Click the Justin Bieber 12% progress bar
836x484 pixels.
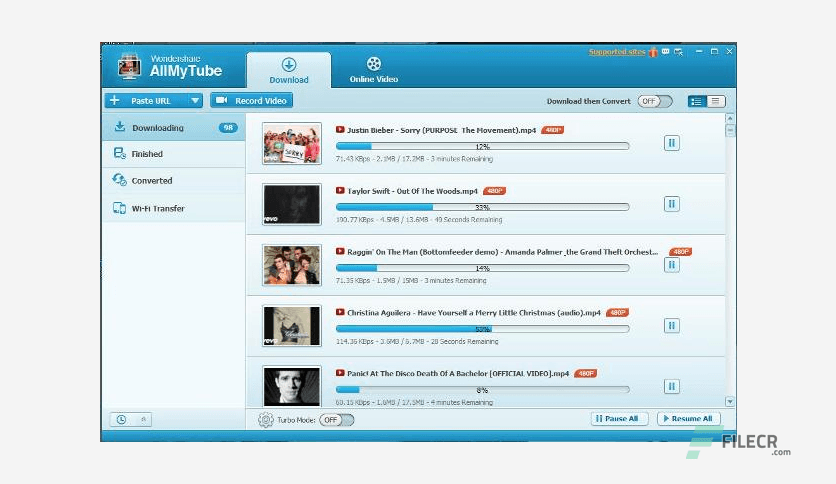point(483,146)
